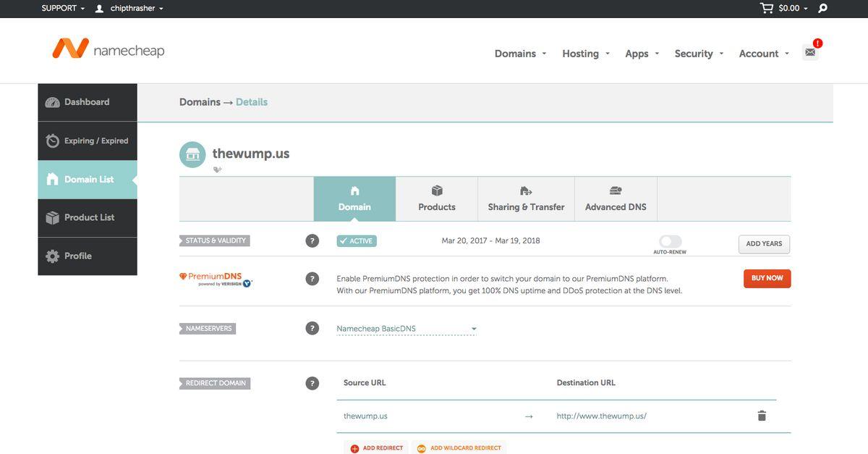The width and height of the screenshot is (868, 454).
Task: Open the Domains top menu dropdown
Action: click(x=520, y=54)
